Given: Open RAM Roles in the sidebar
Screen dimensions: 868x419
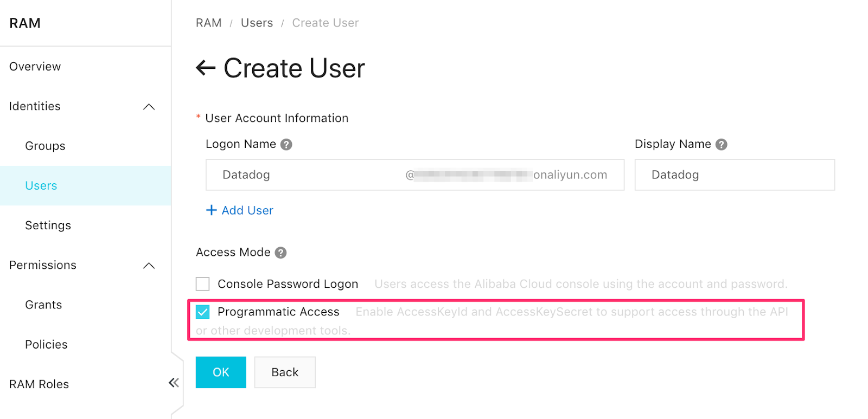Looking at the screenshot, I should click(39, 384).
